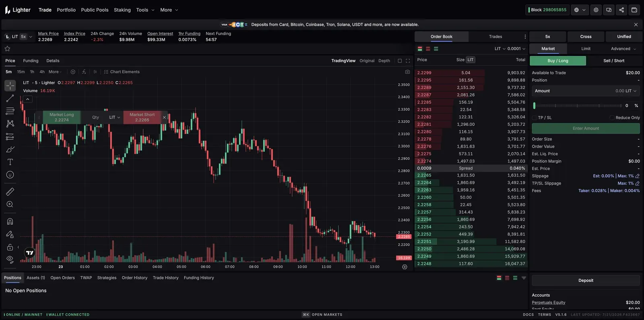Switch chart to Original view
The height and width of the screenshot is (320, 644).
pyautogui.click(x=367, y=61)
